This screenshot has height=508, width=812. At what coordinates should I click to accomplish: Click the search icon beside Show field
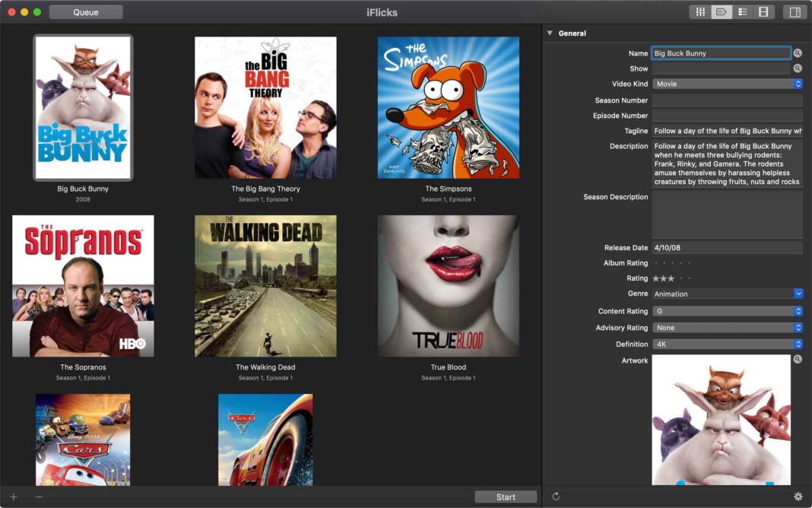click(x=798, y=68)
